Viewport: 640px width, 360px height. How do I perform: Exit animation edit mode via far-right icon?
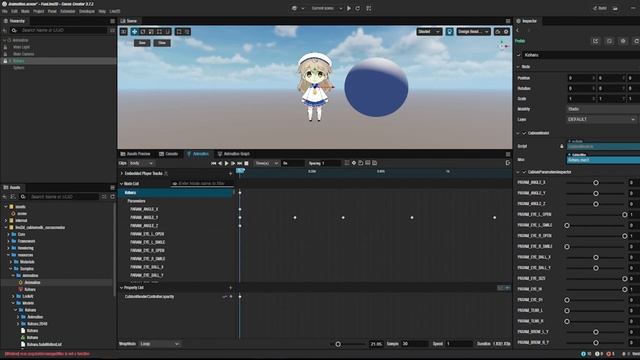click(x=508, y=163)
